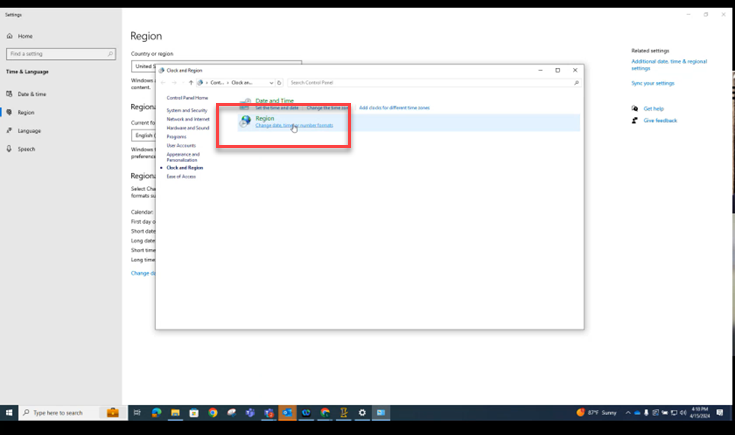
Task: Click Give feedback link in Settings
Action: pyautogui.click(x=660, y=120)
